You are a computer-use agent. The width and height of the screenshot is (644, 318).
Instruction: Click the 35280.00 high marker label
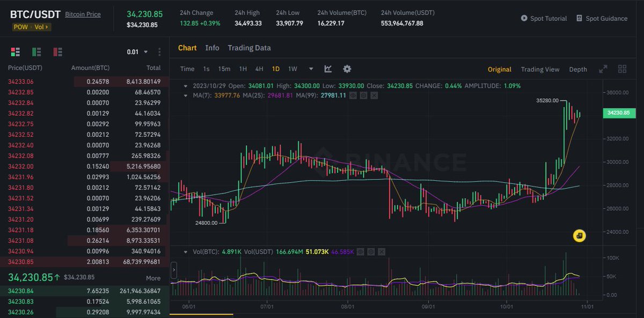[x=547, y=100]
